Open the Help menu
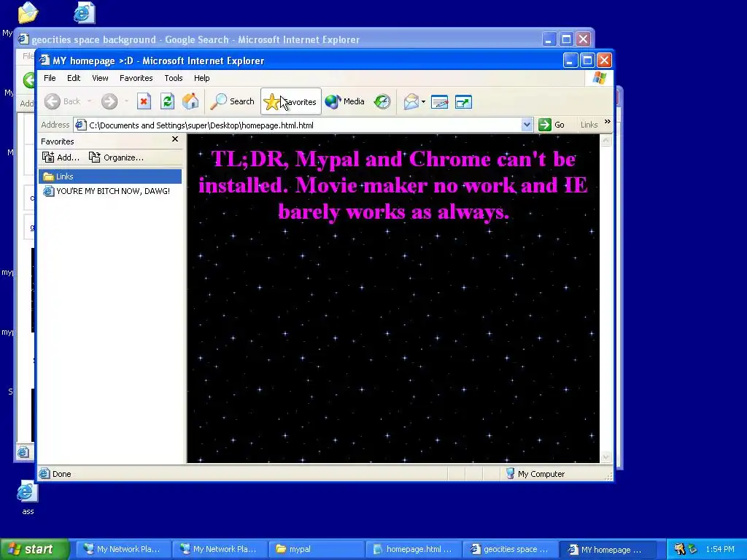Viewport: 747px width, 560px height. tap(201, 78)
